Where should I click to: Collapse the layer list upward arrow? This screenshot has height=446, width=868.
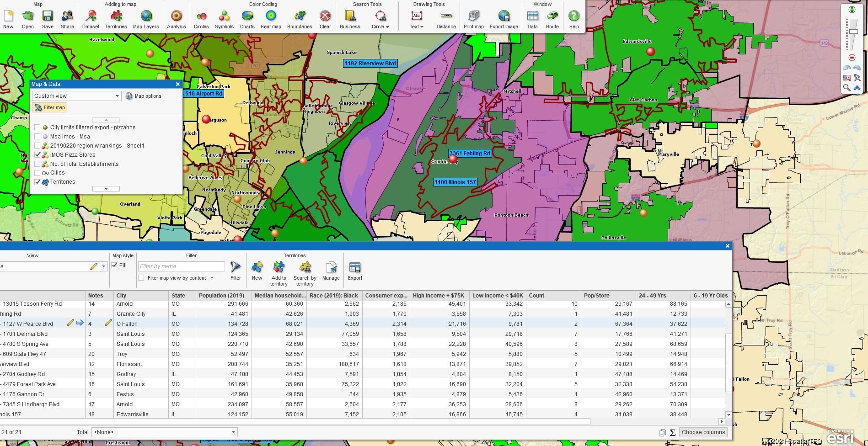[x=106, y=120]
